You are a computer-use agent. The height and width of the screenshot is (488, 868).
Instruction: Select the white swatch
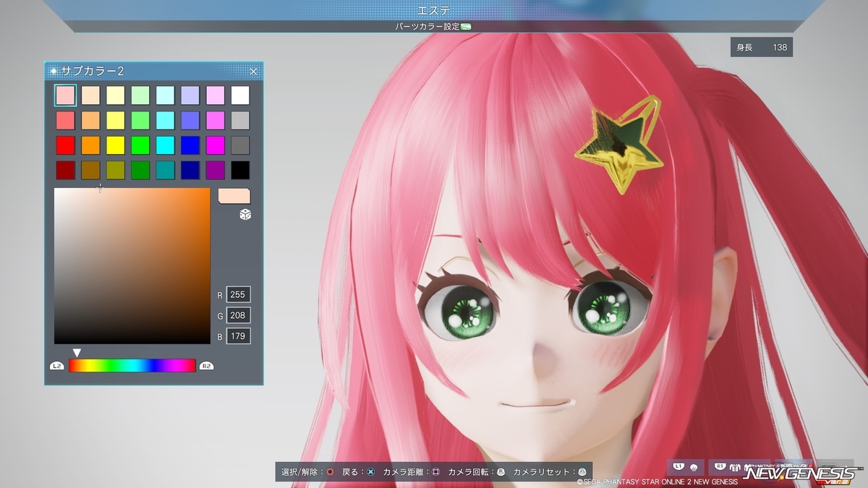tap(240, 95)
